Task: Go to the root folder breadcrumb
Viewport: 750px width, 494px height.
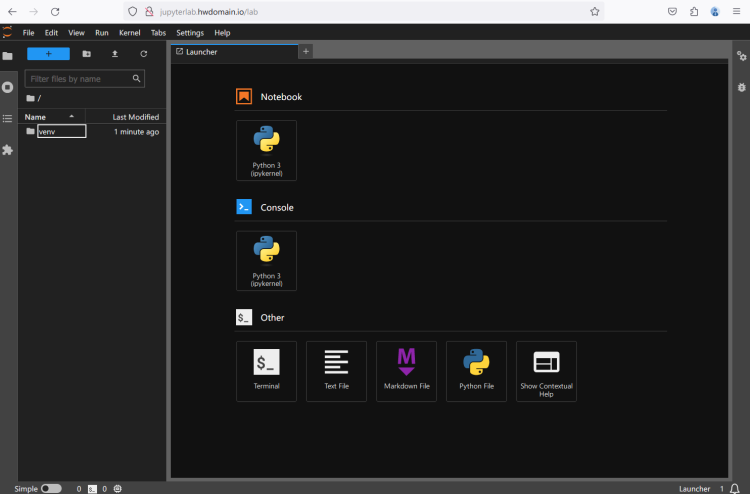Action: [x=33, y=98]
